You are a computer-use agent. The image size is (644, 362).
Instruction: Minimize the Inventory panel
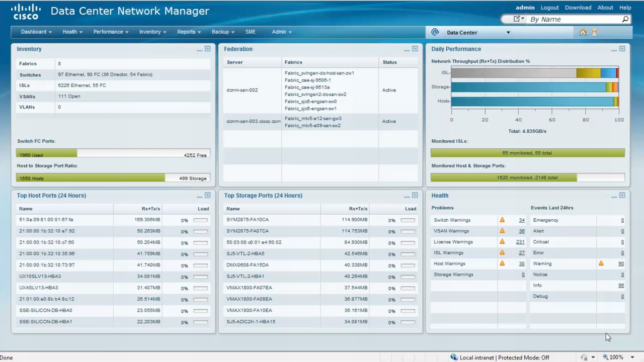click(199, 50)
